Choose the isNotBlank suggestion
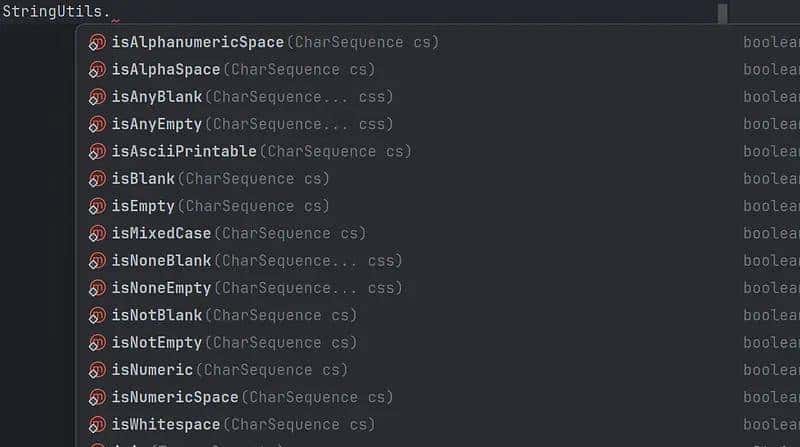Image resolution: width=800 pixels, height=447 pixels. click(x=157, y=315)
